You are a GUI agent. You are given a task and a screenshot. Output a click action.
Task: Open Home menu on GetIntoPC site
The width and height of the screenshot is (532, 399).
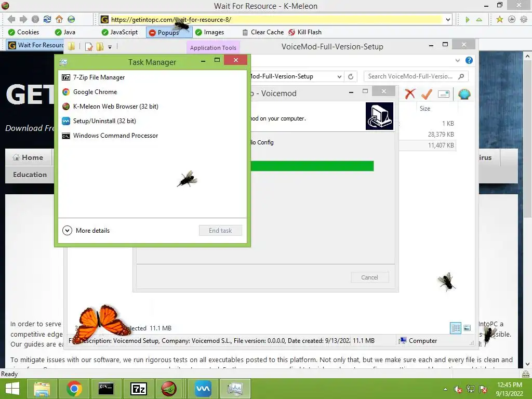pyautogui.click(x=28, y=157)
